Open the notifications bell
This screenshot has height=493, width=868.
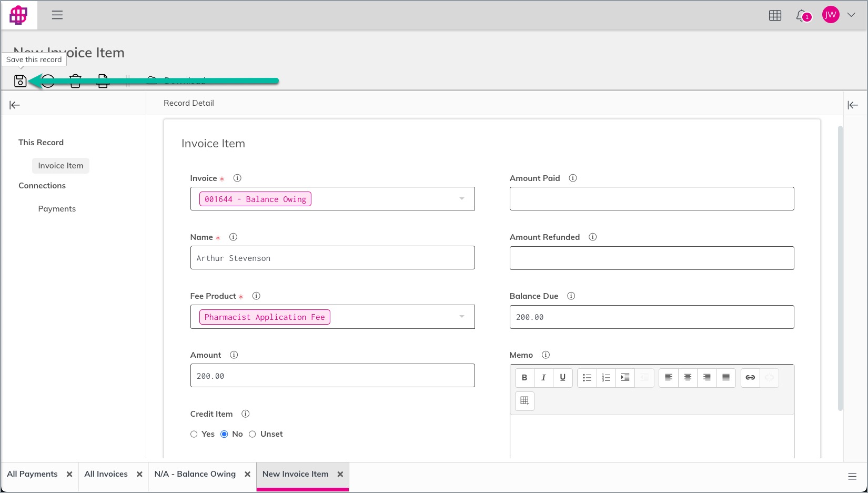point(802,16)
